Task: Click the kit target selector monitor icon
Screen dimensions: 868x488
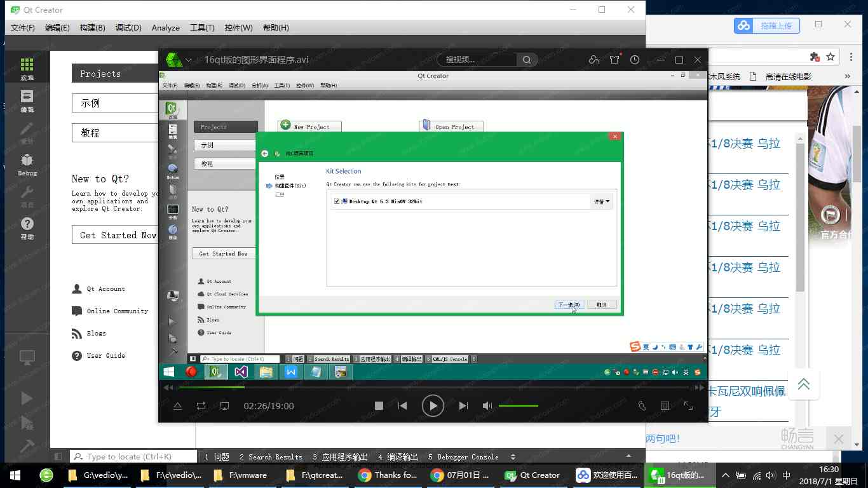Action: tap(27, 358)
